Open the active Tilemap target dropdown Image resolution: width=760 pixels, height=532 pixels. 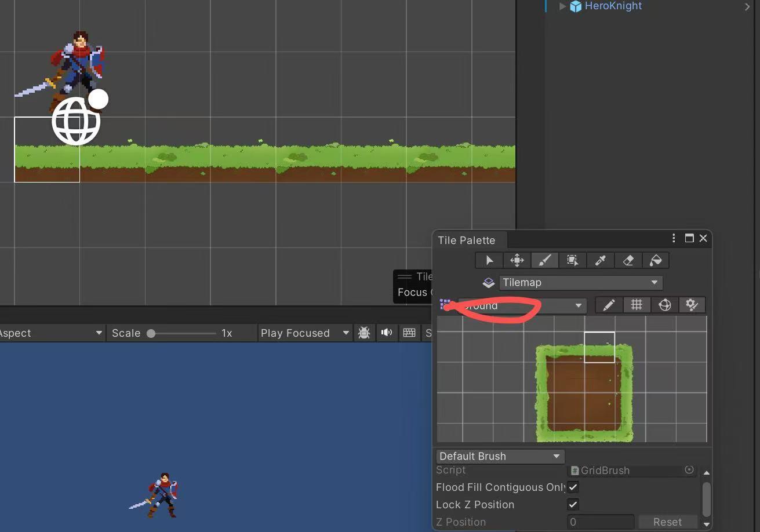[580, 282]
